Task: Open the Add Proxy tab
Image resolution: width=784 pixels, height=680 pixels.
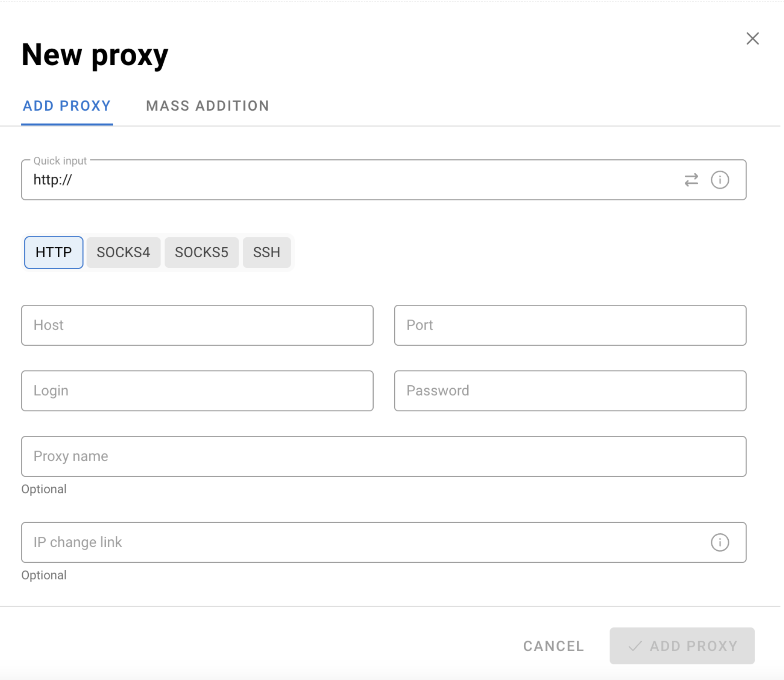Action: (67, 106)
